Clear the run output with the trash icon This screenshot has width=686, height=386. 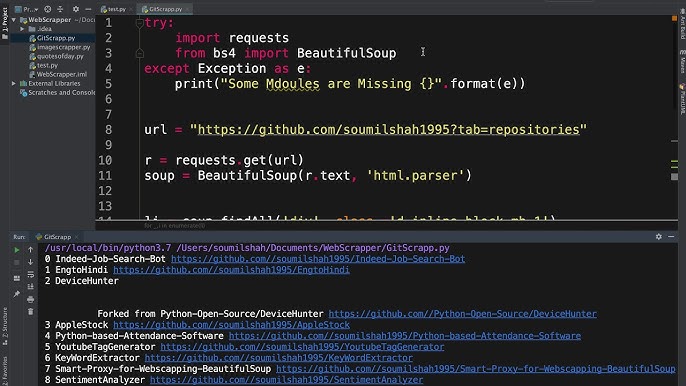pyautogui.click(x=30, y=312)
